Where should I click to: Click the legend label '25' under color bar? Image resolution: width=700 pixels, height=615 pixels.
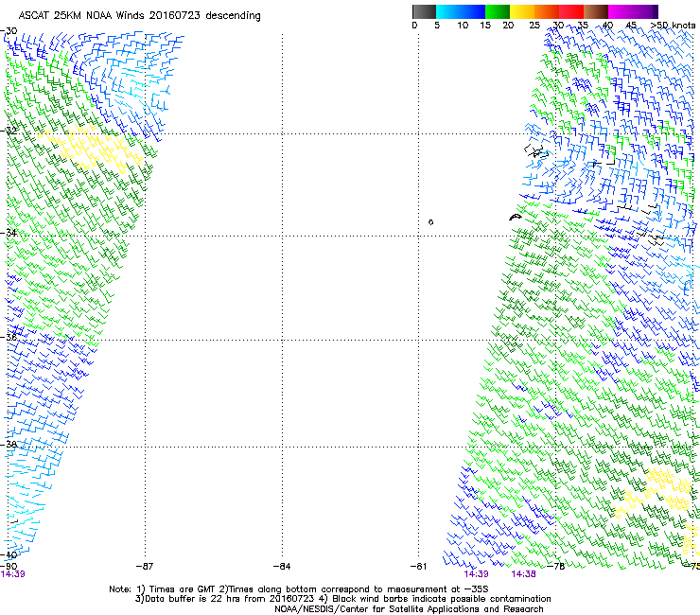click(534, 26)
